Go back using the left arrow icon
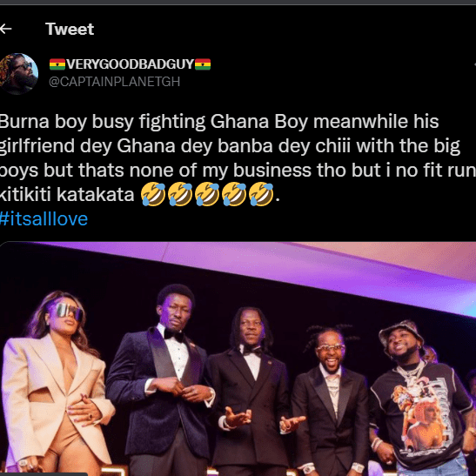This screenshot has width=476, height=476. click(5, 29)
